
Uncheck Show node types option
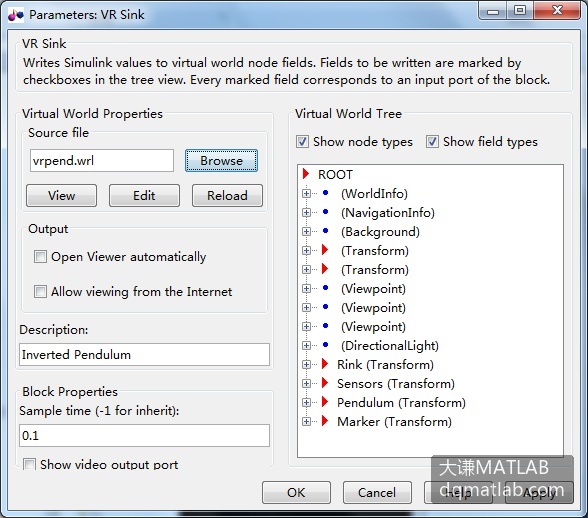coord(302,142)
